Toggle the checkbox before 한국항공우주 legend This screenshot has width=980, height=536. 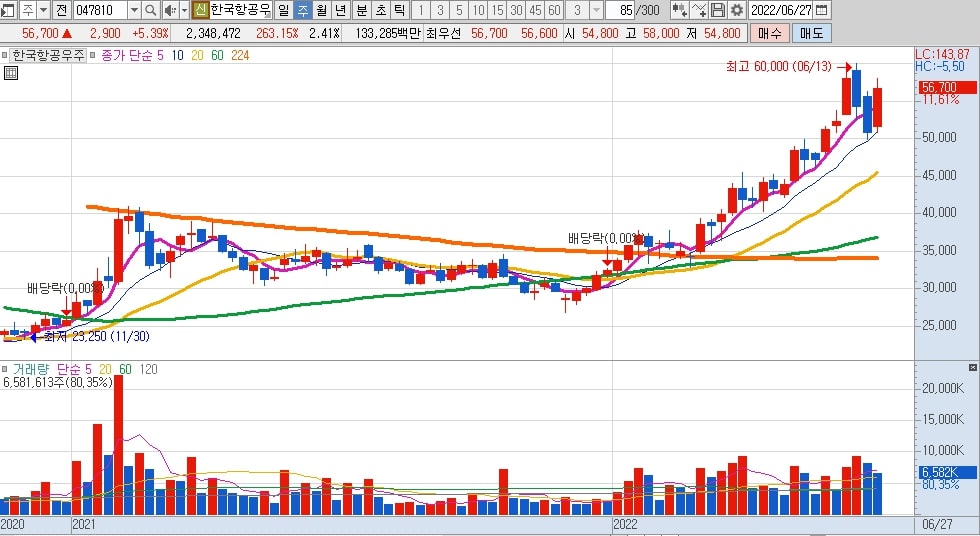pos(5,56)
